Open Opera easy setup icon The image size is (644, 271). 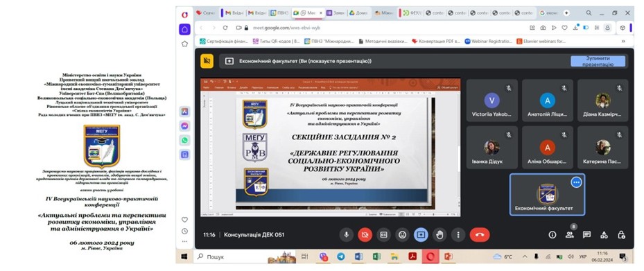pyautogui.click(x=596, y=28)
